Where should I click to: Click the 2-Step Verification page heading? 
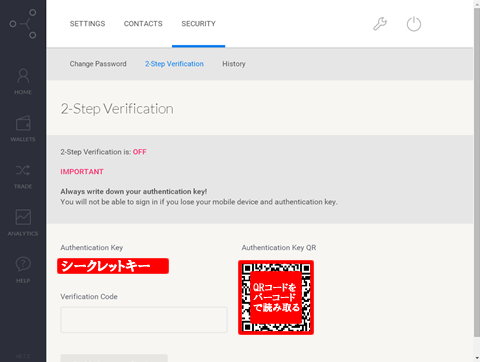pyautogui.click(x=117, y=109)
